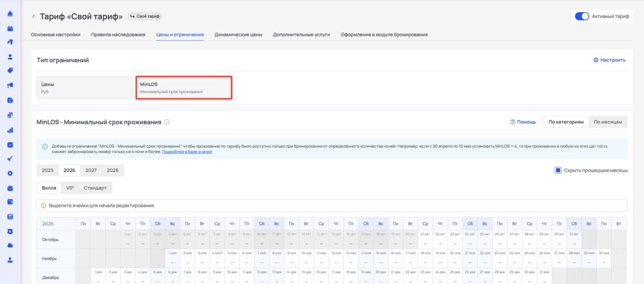This screenshot has width=644, height=284.
Task: Open the wallet icon in sidebar
Action: 10,202
